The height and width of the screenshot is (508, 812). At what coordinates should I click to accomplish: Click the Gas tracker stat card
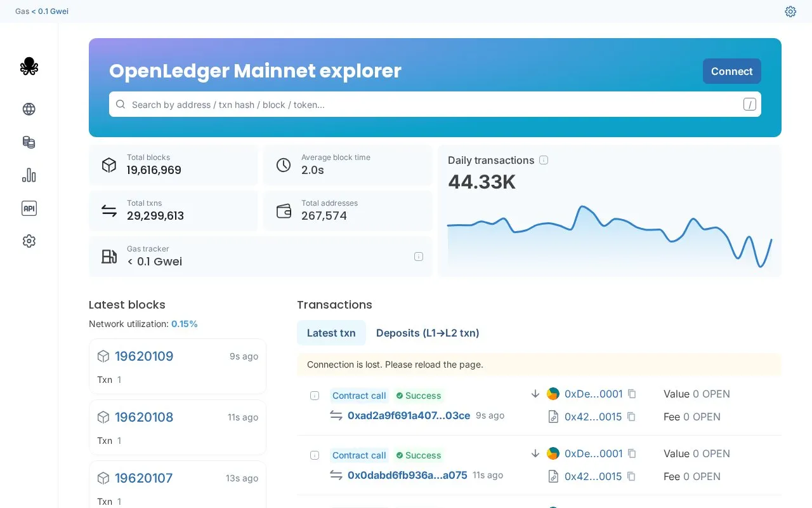pyautogui.click(x=261, y=257)
